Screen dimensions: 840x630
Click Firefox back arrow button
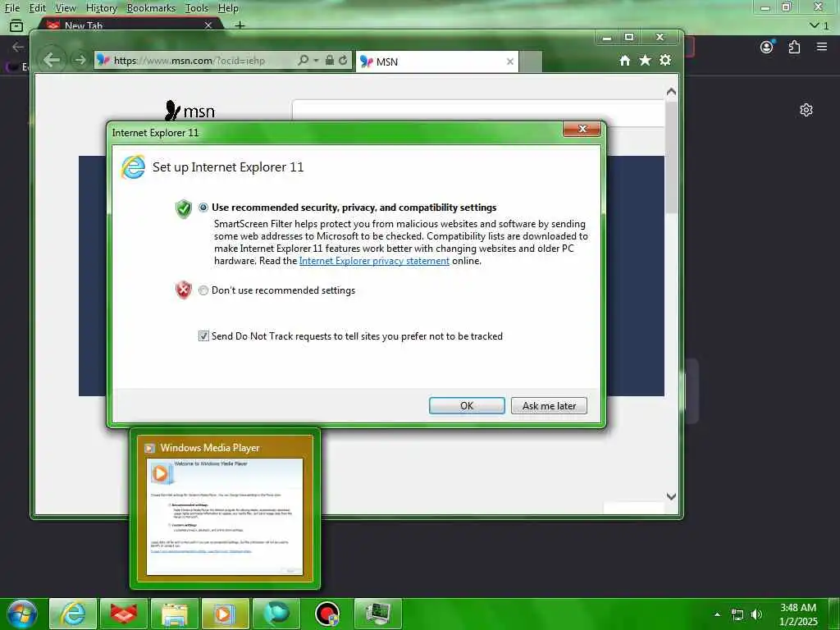(18, 47)
